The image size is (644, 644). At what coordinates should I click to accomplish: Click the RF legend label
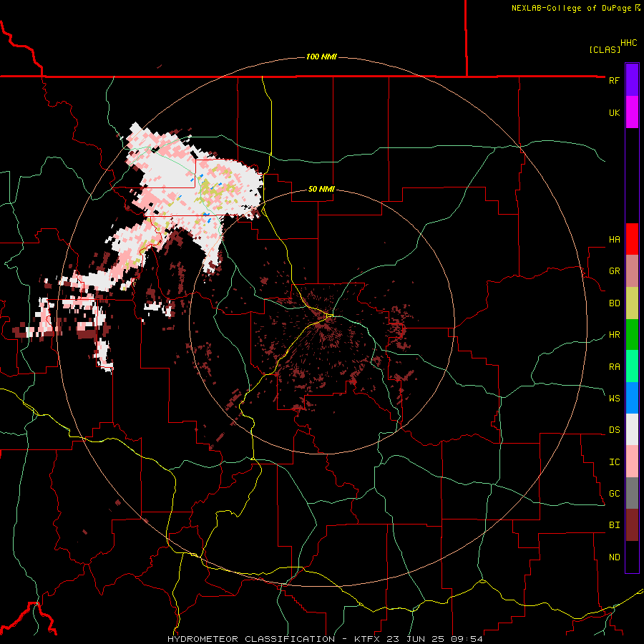click(614, 80)
